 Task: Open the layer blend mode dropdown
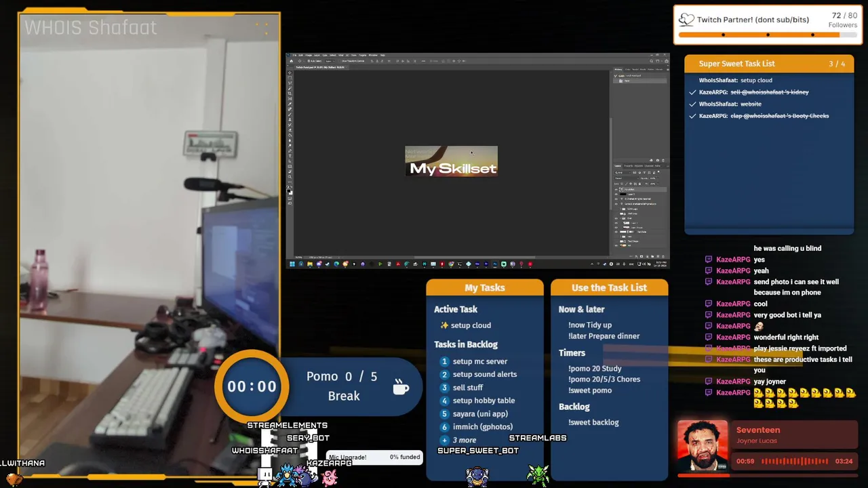(x=627, y=178)
